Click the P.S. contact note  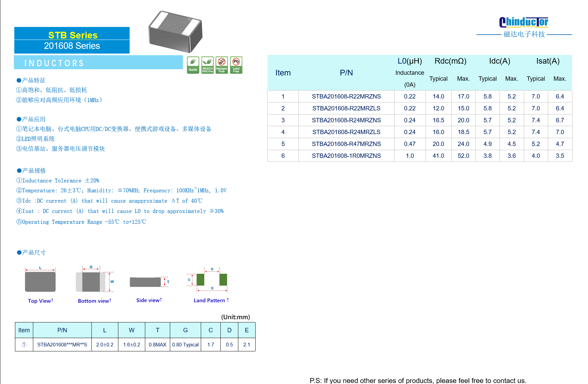(418, 380)
